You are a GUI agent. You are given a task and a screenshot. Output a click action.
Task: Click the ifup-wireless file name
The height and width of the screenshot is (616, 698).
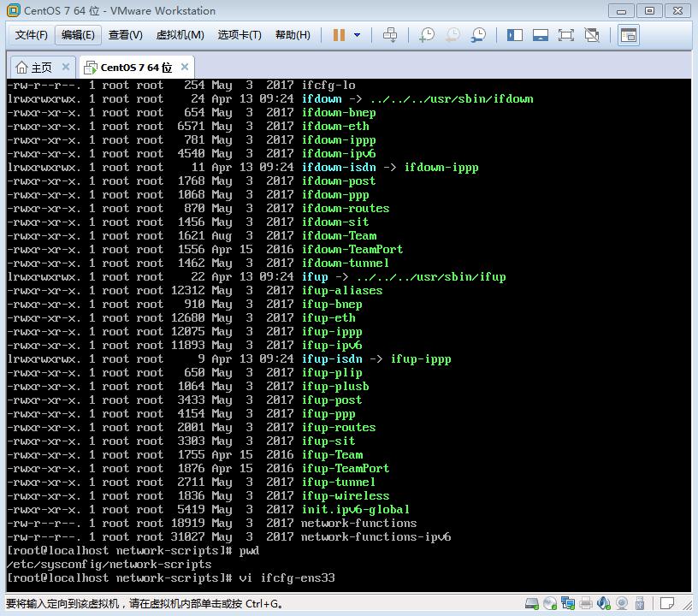tap(346, 496)
